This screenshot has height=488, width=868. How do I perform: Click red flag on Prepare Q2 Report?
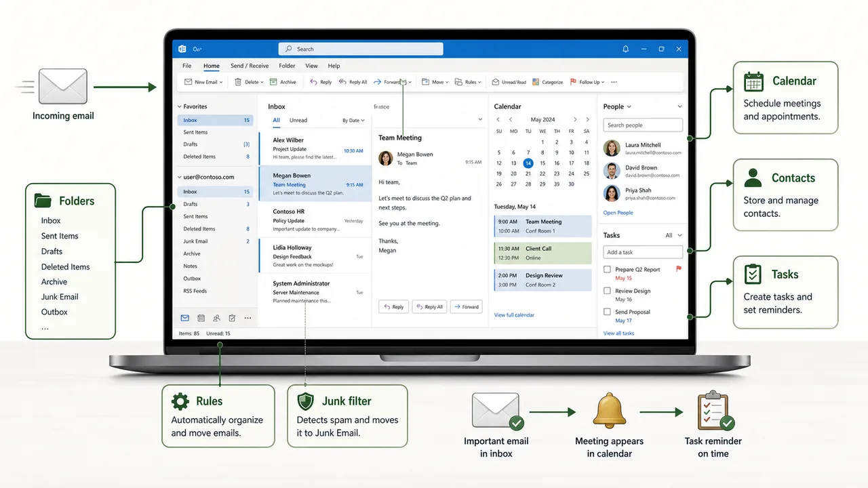pos(679,269)
